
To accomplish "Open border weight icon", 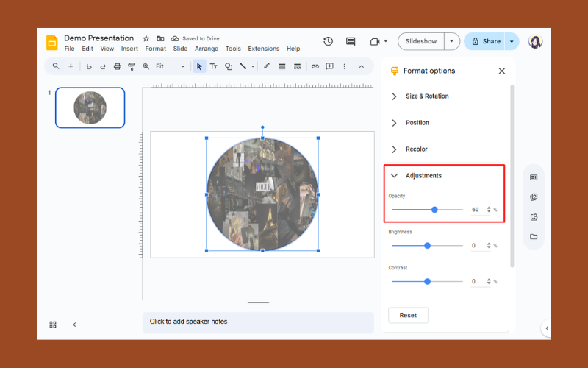I will [x=282, y=66].
